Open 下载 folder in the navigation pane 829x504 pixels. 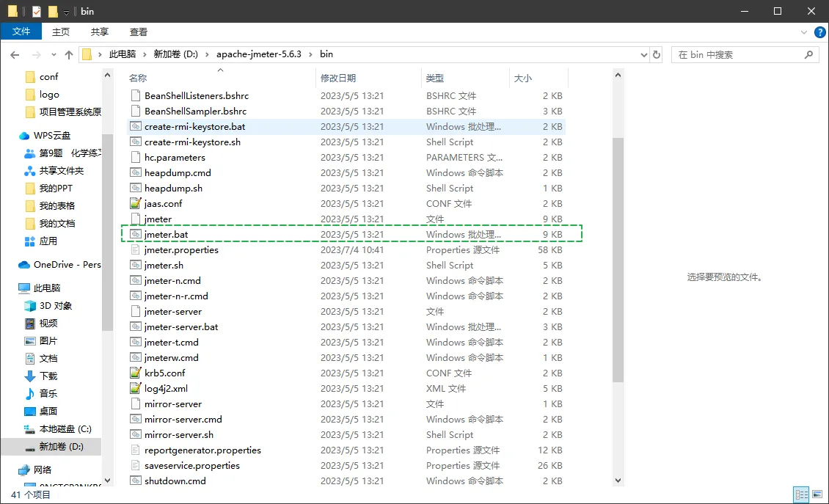tap(48, 376)
